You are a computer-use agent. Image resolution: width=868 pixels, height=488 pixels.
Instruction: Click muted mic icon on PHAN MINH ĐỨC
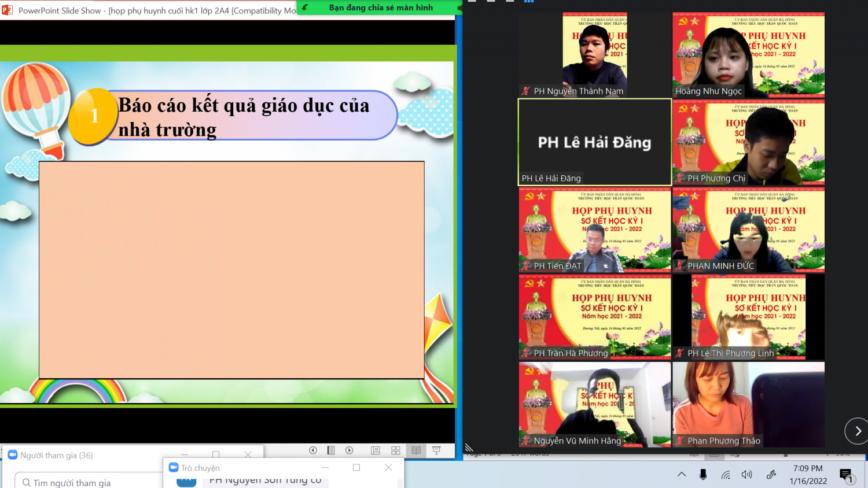click(x=680, y=266)
